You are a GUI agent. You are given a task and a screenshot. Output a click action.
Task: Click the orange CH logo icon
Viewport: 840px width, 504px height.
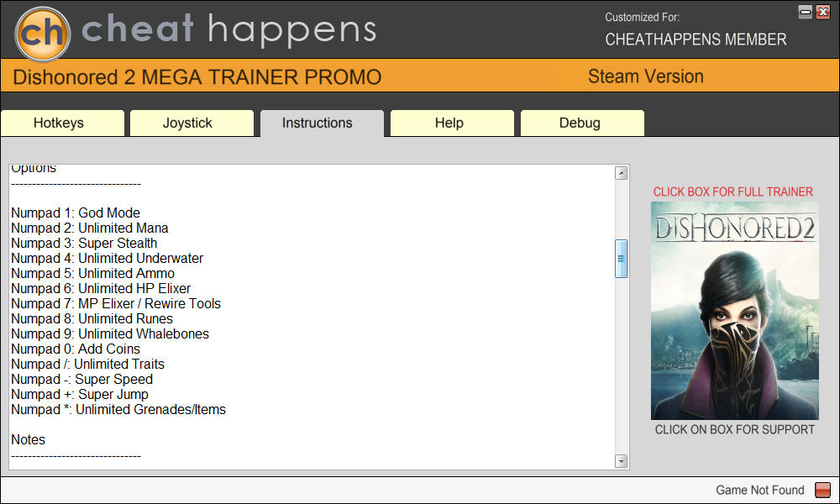click(42, 31)
